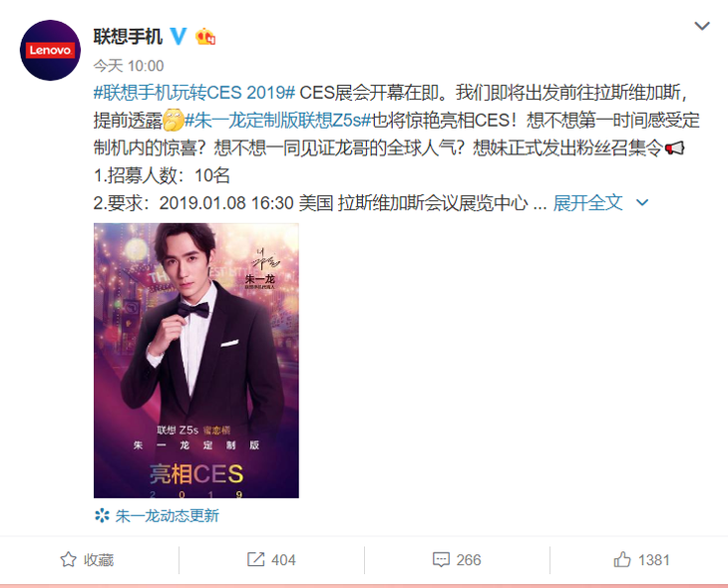Image resolution: width=728 pixels, height=588 pixels.
Task: Expand full text via 展开全文
Action: click(x=587, y=202)
